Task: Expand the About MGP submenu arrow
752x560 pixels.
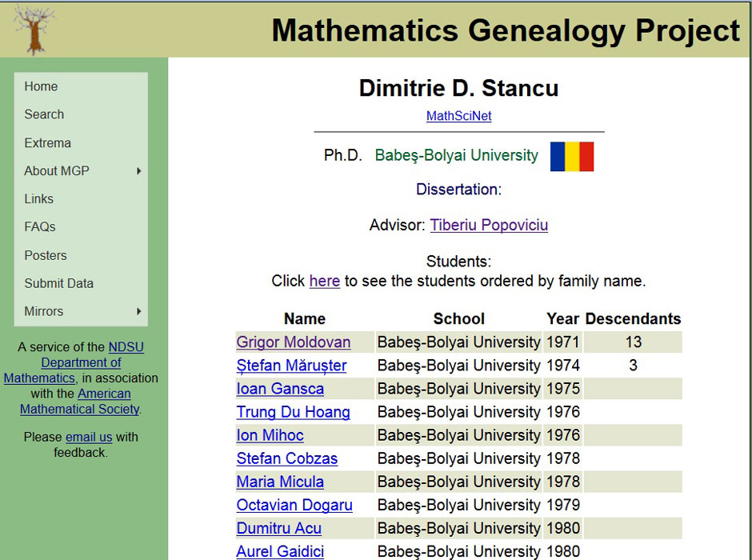Action: [x=138, y=170]
